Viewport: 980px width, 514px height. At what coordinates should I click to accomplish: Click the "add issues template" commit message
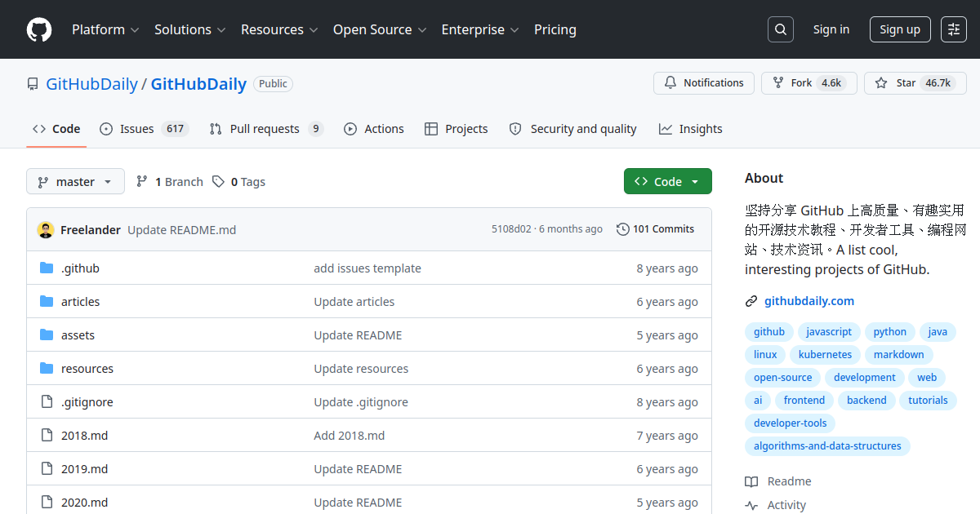pos(367,268)
